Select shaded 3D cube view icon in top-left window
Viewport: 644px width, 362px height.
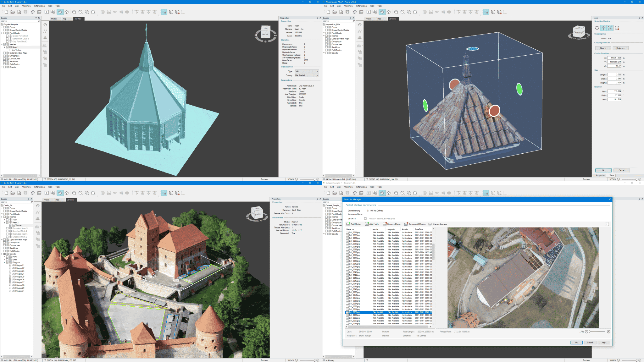tap(60, 12)
